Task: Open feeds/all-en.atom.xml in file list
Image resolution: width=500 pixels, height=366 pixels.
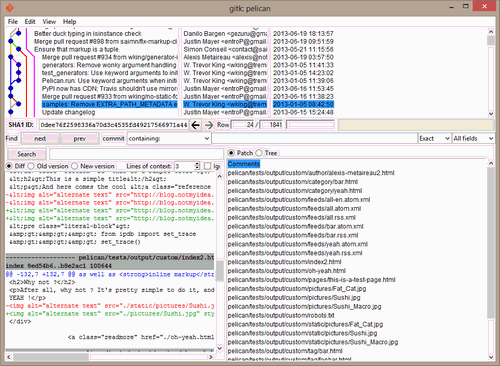Action: (299, 200)
